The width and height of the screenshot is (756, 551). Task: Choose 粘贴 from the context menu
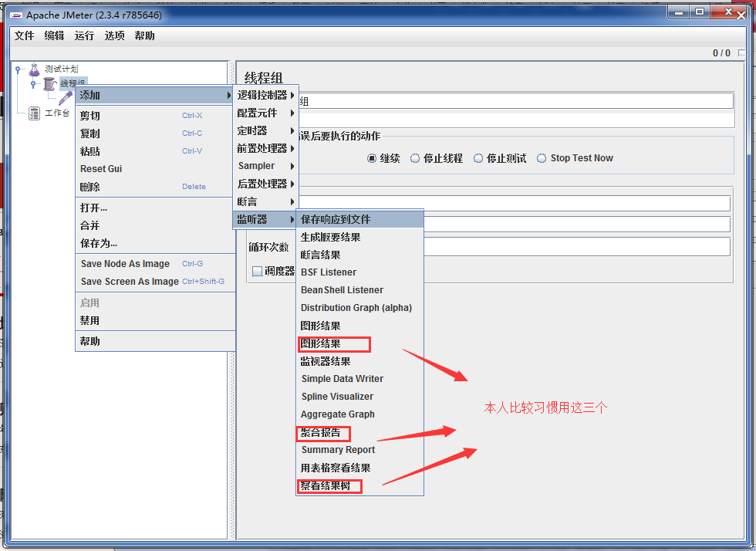click(155, 151)
